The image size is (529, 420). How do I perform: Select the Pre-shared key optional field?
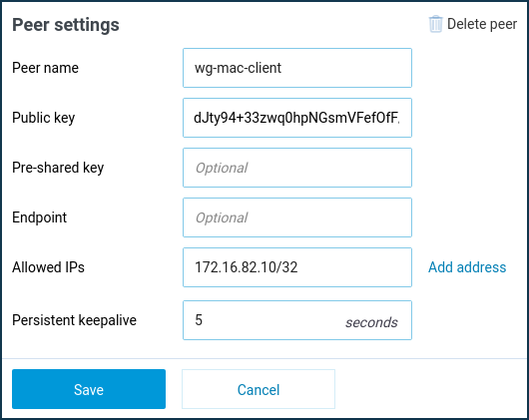[297, 168]
